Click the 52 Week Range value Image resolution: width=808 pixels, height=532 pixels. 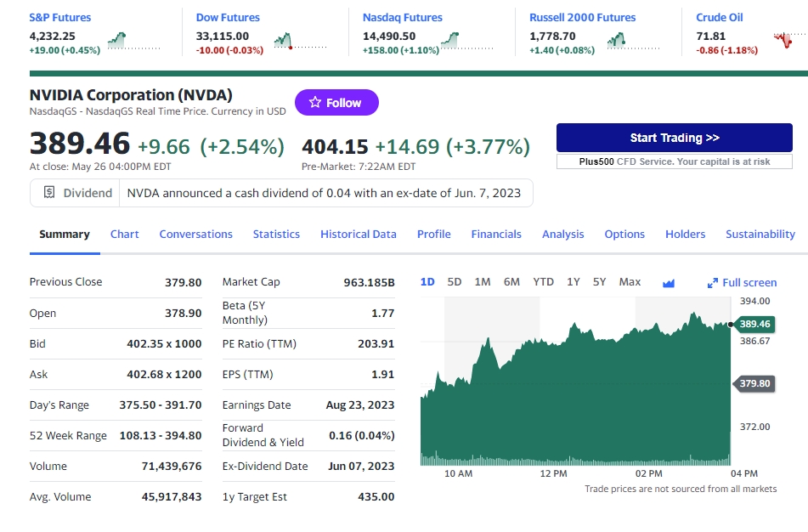(161, 436)
